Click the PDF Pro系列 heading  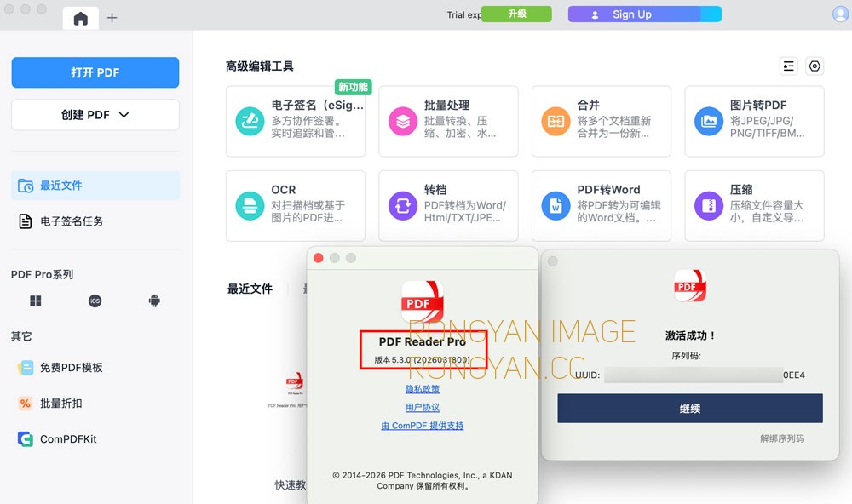pyautogui.click(x=42, y=274)
